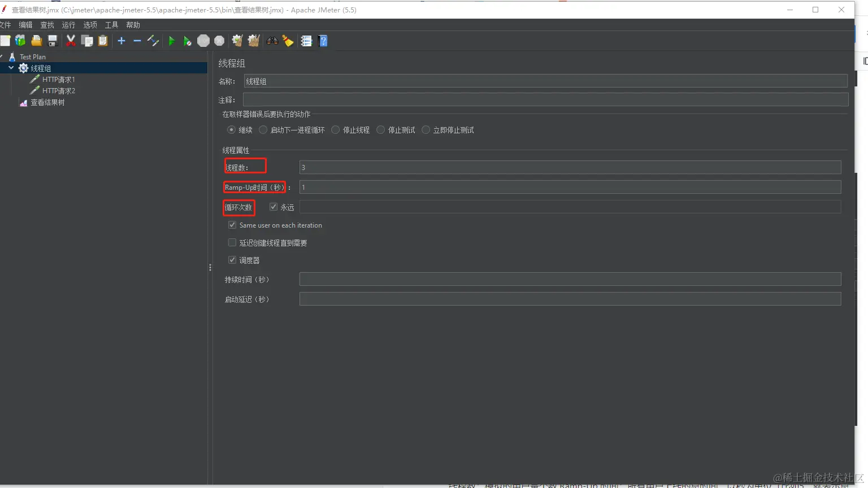Open the 工具 menu
The width and height of the screenshot is (868, 488).
(111, 25)
